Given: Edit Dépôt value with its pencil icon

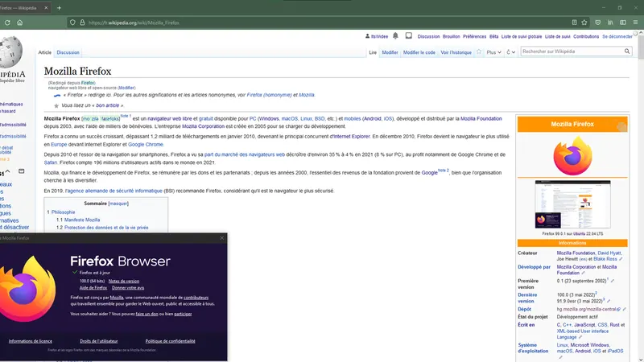Looking at the screenshot, I should tap(625, 309).
